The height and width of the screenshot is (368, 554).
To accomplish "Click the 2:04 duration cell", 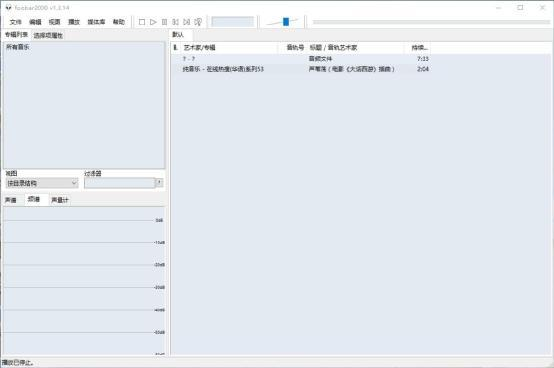I will pos(423,69).
